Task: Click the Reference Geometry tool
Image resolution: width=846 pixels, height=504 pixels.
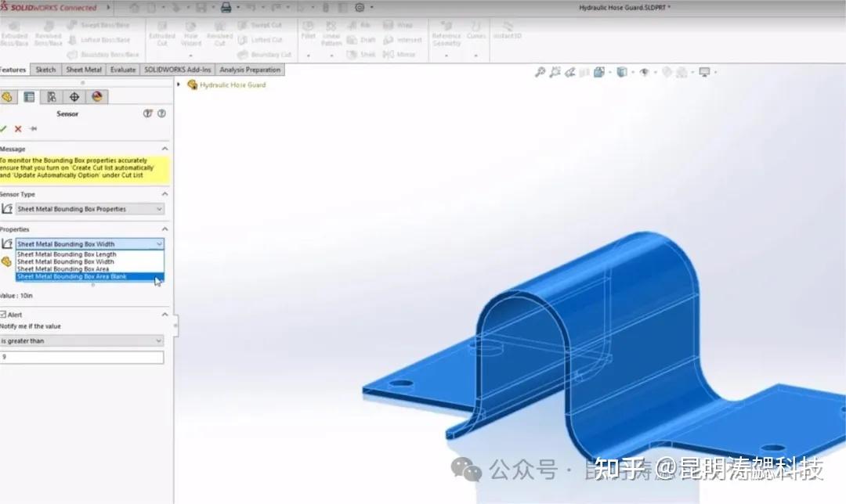Action: click(446, 34)
